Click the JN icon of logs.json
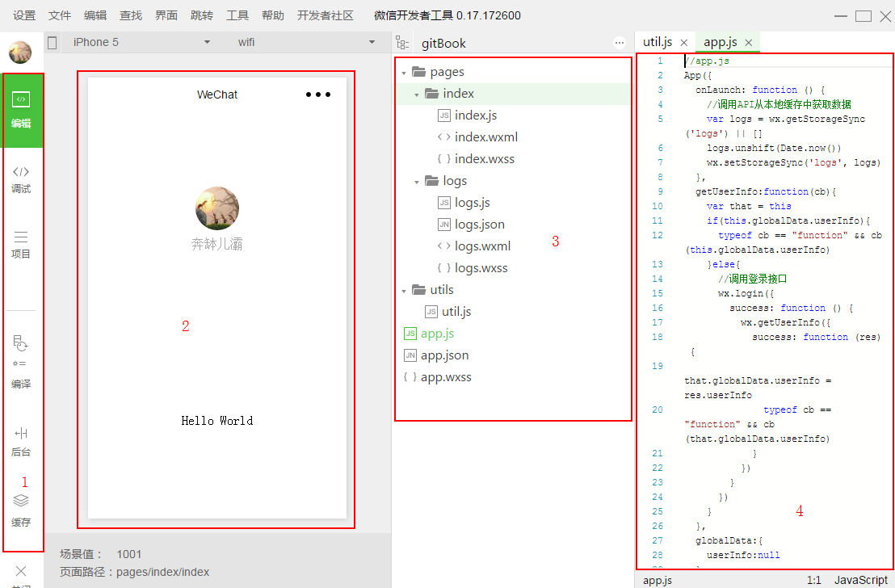 coord(444,225)
